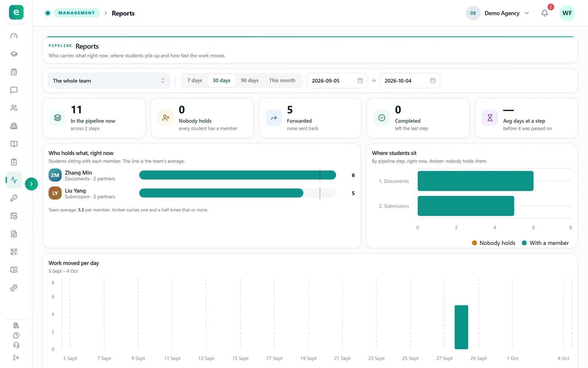Click Zhang Min's name
The width and height of the screenshot is (588, 368).
click(78, 173)
